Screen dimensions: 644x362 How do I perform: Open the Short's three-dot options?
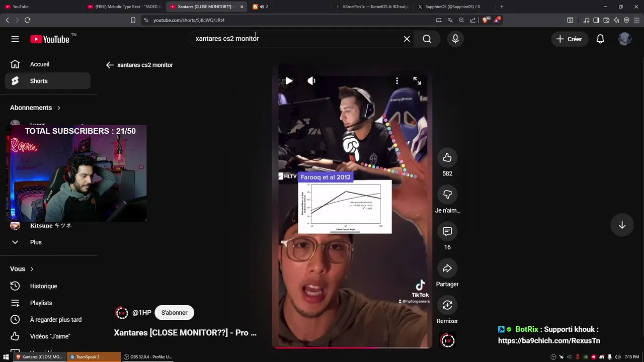(397, 81)
